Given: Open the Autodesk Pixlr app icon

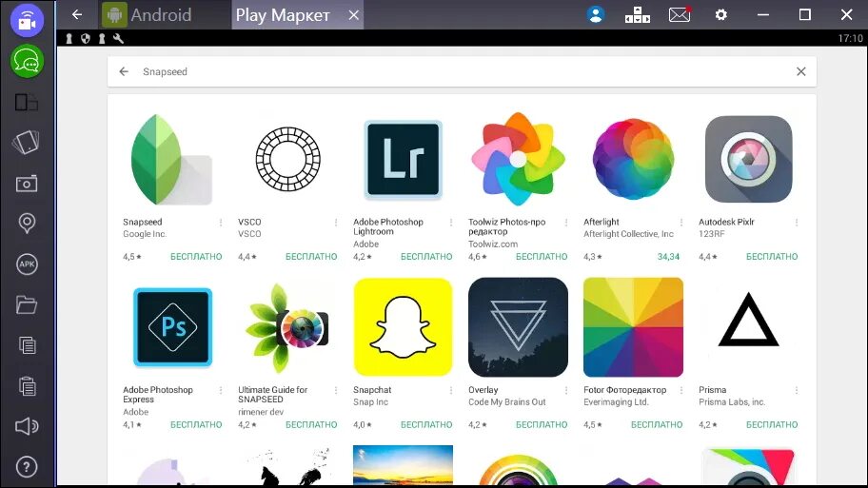Looking at the screenshot, I should point(748,159).
